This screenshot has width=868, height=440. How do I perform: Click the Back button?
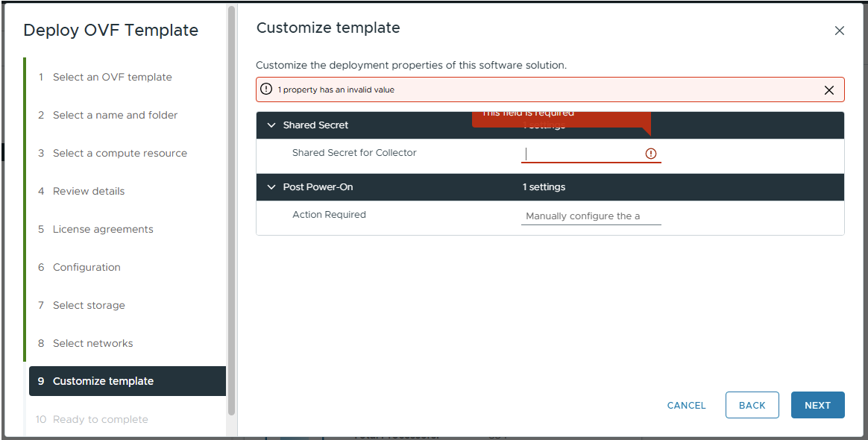click(752, 405)
